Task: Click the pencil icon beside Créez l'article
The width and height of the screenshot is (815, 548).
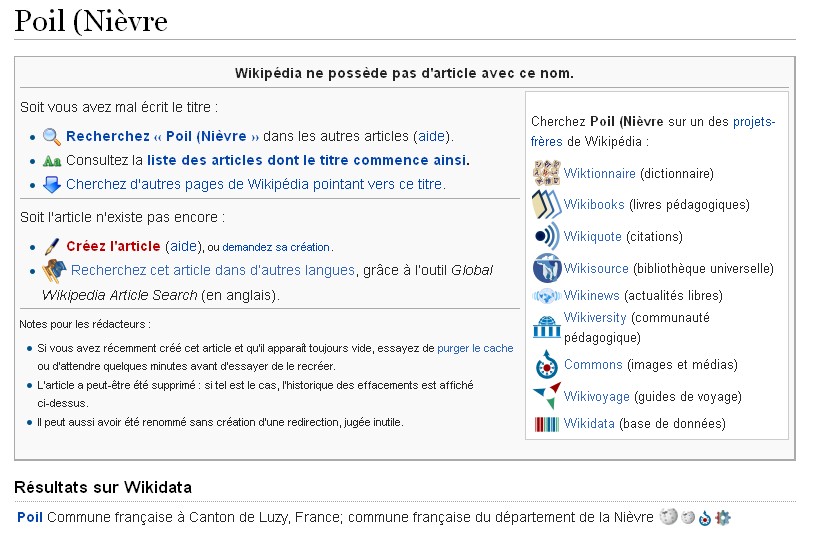Action: point(51,247)
